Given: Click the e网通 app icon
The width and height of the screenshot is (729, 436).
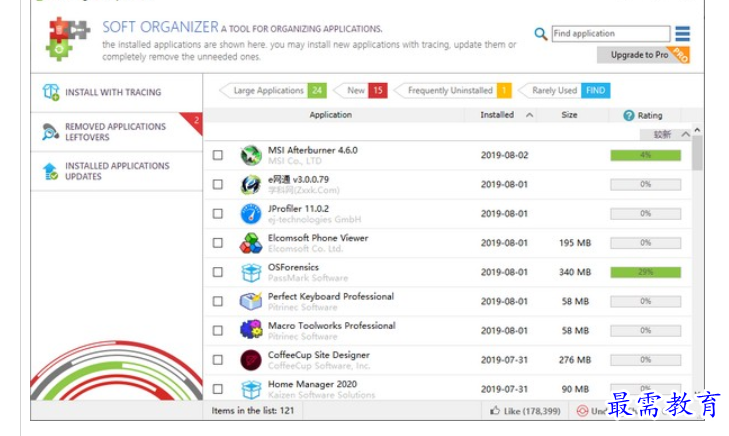Looking at the screenshot, I should [x=251, y=185].
